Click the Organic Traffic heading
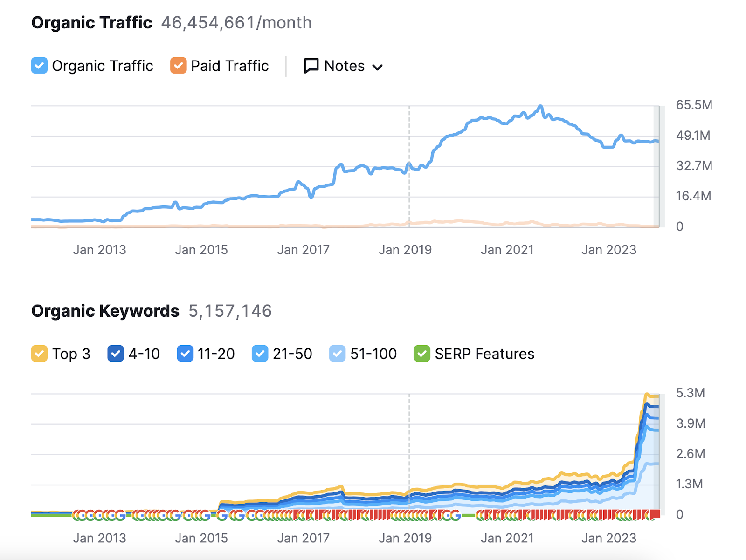Viewport: 746px width, 560px height. click(x=92, y=22)
